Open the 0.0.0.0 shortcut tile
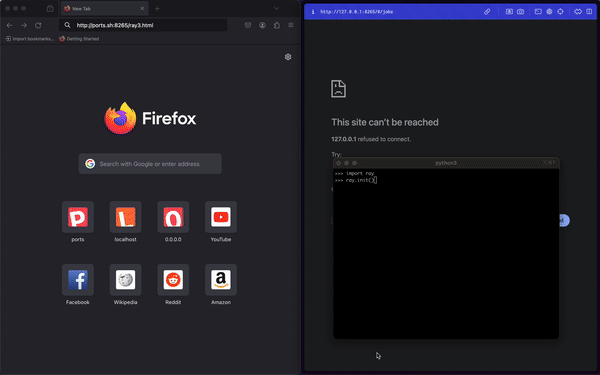 [173, 217]
